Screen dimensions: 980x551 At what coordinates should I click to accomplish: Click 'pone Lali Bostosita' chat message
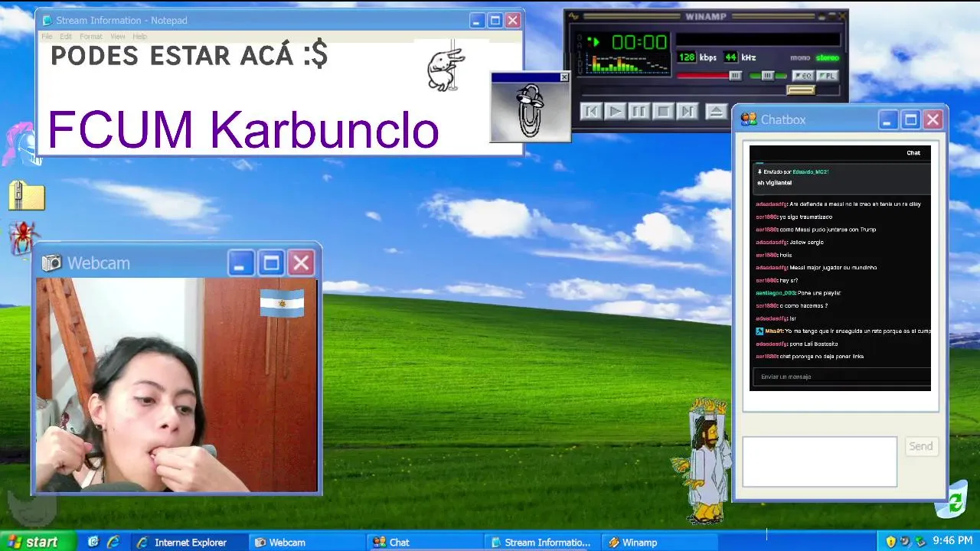pyautogui.click(x=814, y=344)
